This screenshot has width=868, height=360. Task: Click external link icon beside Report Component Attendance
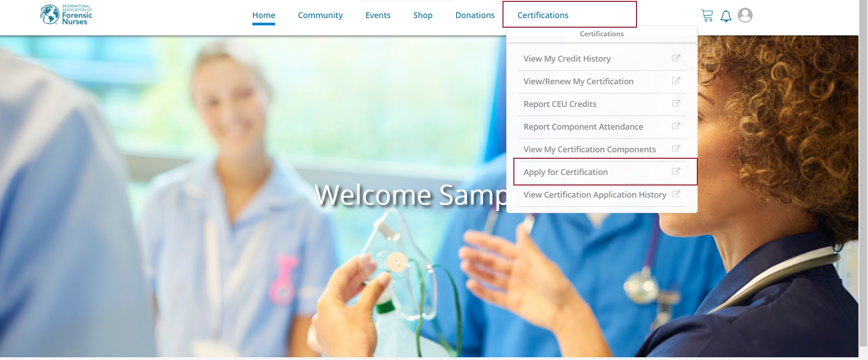click(676, 126)
